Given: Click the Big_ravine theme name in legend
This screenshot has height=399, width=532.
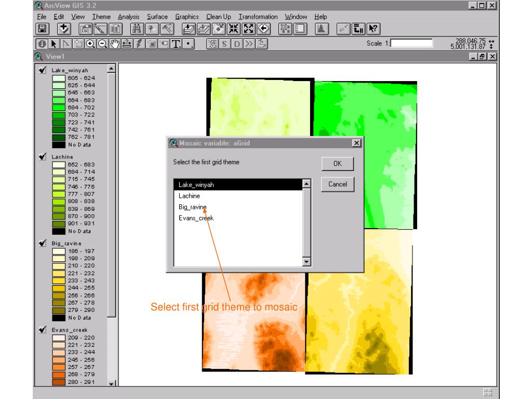Looking at the screenshot, I should 66,243.
